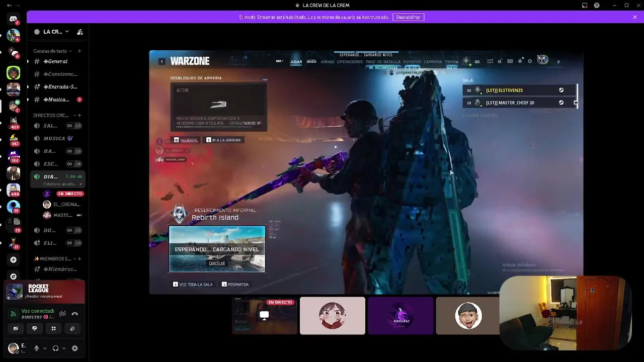Click Warzone settings gear icon in stream
This screenshot has height=362, width=644.
(530, 61)
